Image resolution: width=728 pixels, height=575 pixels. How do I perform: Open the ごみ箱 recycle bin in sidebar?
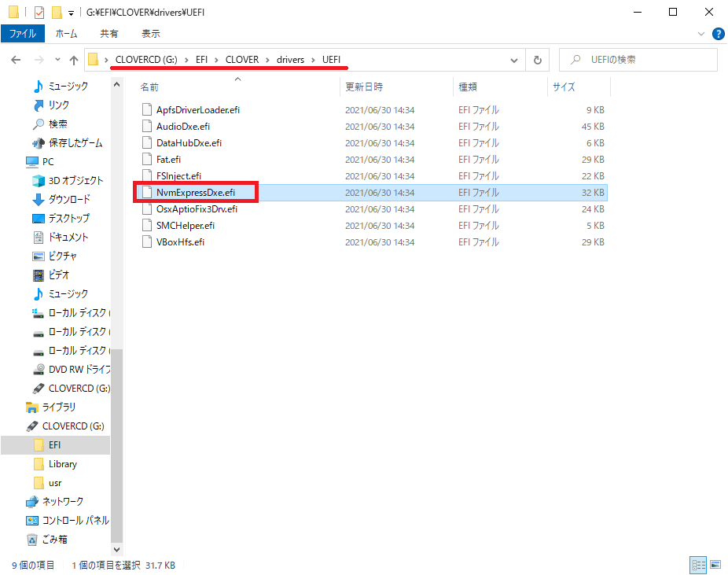[54, 539]
